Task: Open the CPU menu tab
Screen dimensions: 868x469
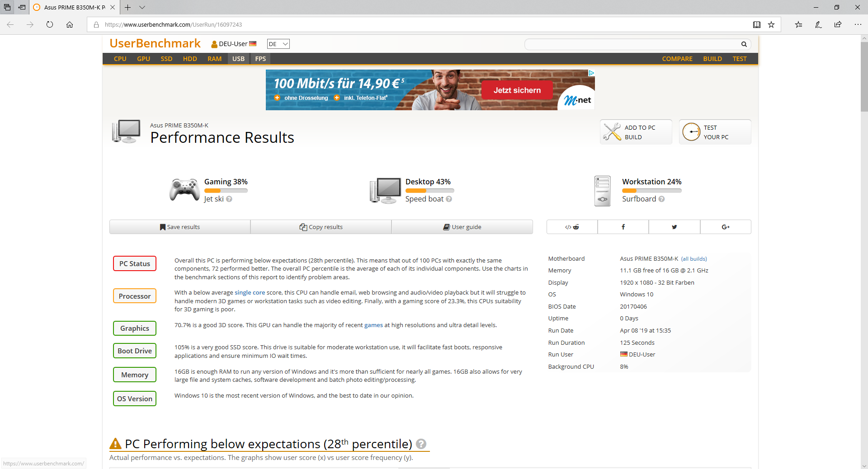Action: coord(120,59)
